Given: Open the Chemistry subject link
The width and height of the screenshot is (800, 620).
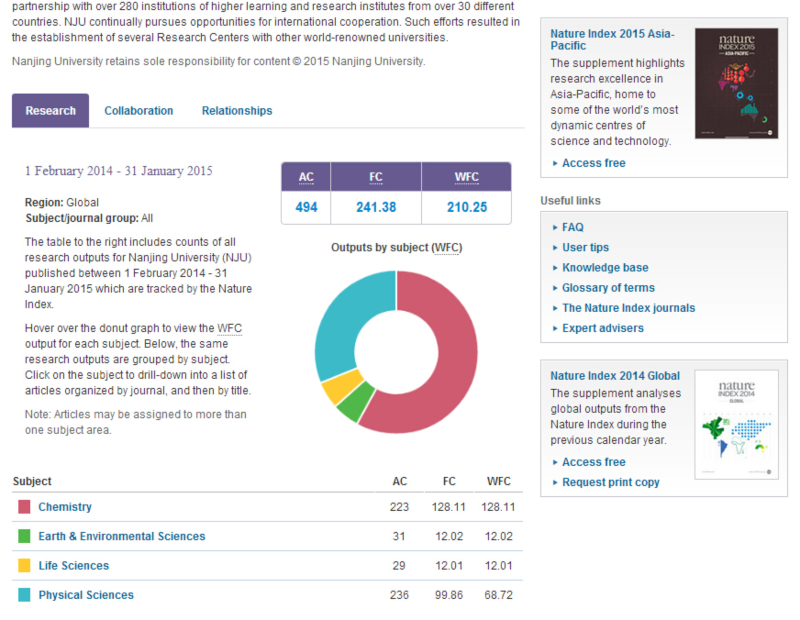Looking at the screenshot, I should pyautogui.click(x=65, y=507).
